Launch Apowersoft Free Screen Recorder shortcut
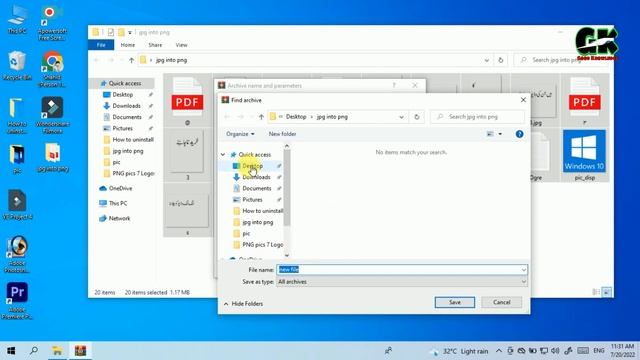 coord(52,22)
